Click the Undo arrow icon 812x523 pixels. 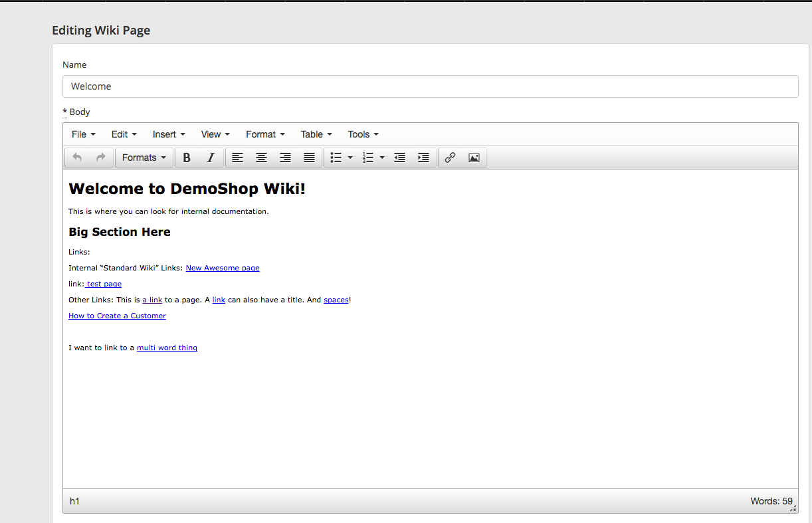click(77, 157)
